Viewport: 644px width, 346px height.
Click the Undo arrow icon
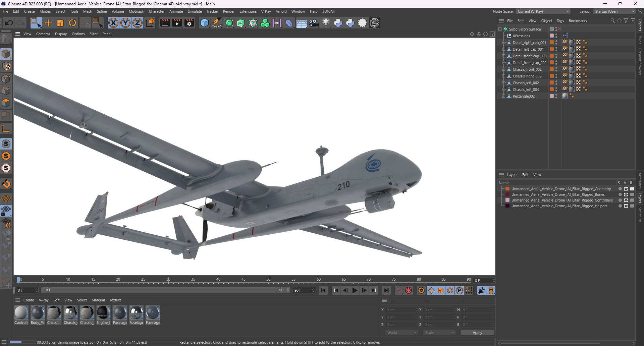tap(9, 23)
